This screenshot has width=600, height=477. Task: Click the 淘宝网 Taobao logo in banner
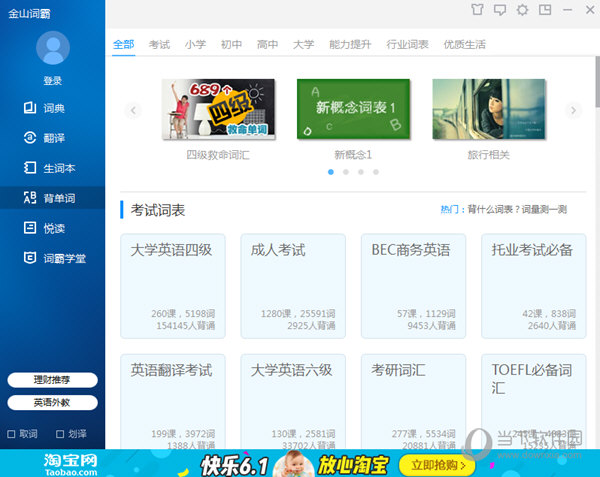[x=70, y=464]
